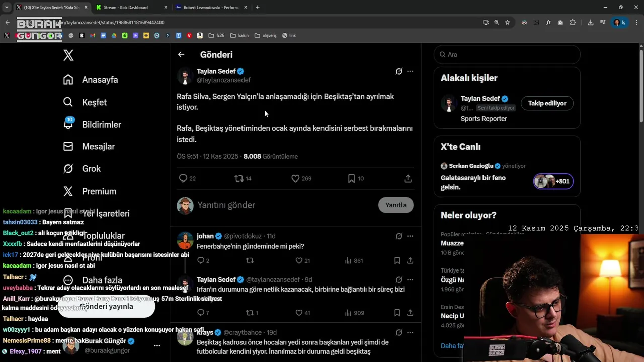644x362 pixels.
Task: Click the image extension icon in toolbar
Action: tap(536, 22)
